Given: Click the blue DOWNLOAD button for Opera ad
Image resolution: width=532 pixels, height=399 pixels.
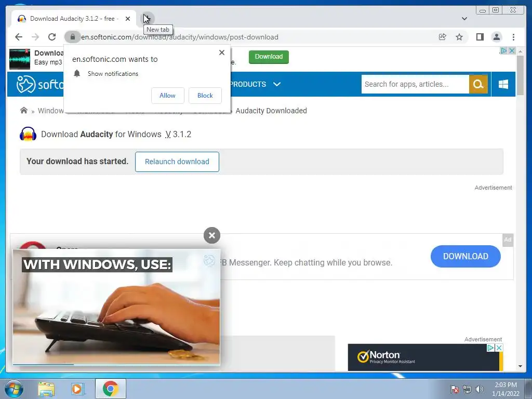Looking at the screenshot, I should point(465,256).
